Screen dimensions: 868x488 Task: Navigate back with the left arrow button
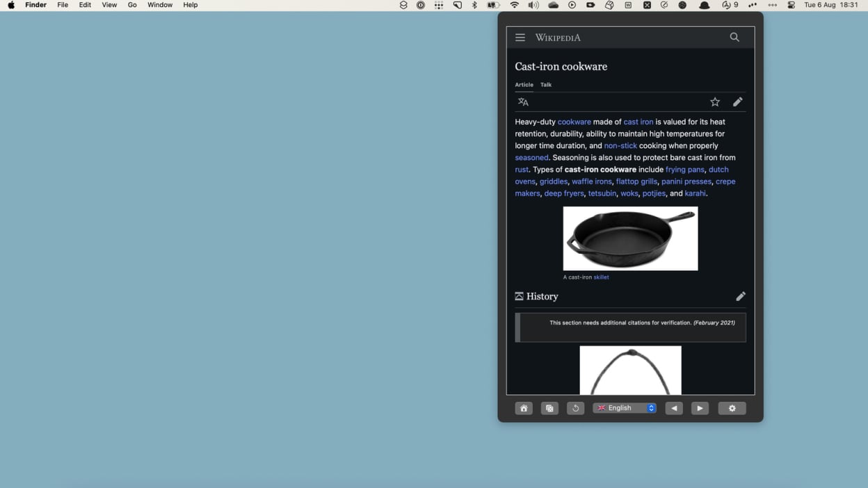[674, 409]
